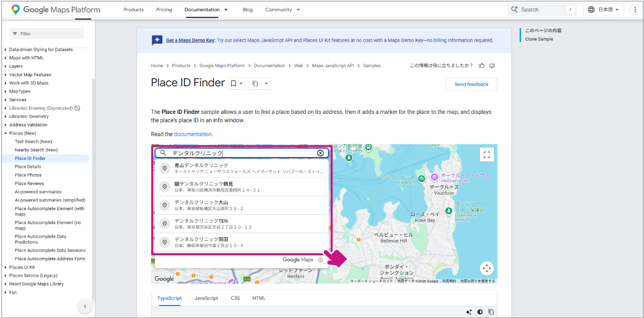Open the Blog nav item
Viewport: 644px width, 318px height.
(247, 10)
